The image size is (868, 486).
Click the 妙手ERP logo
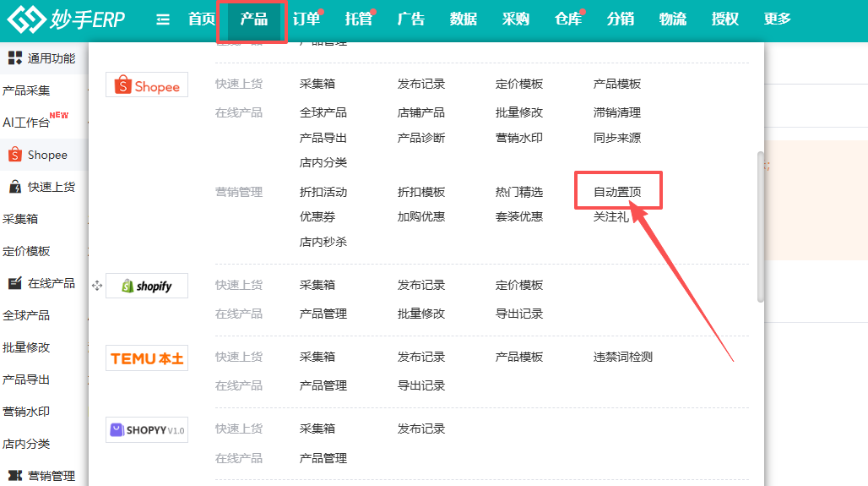pyautogui.click(x=67, y=19)
